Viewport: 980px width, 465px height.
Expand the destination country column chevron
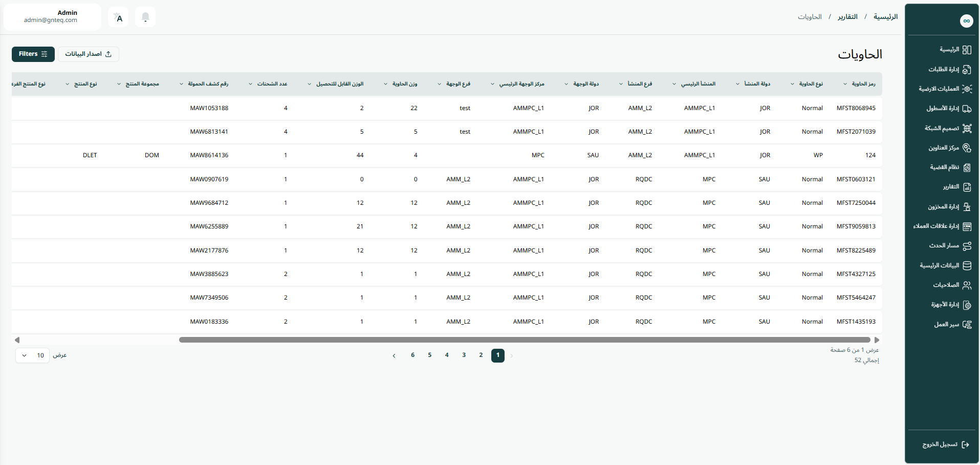(566, 84)
